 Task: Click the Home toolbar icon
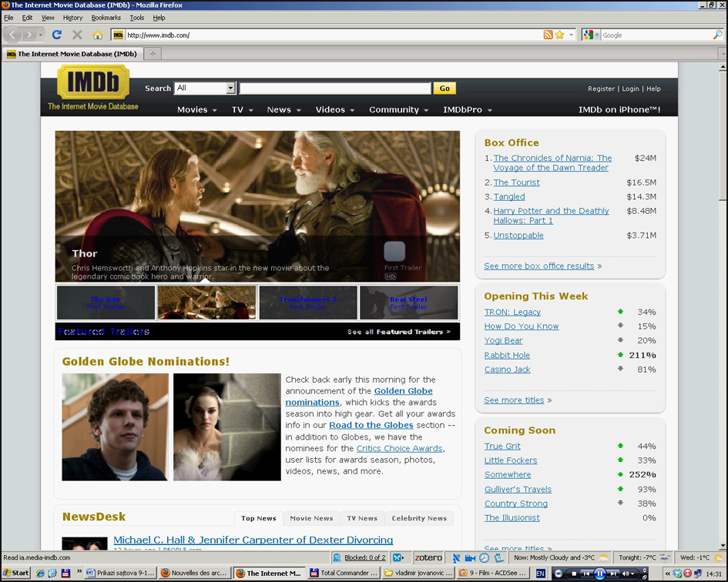tap(97, 35)
